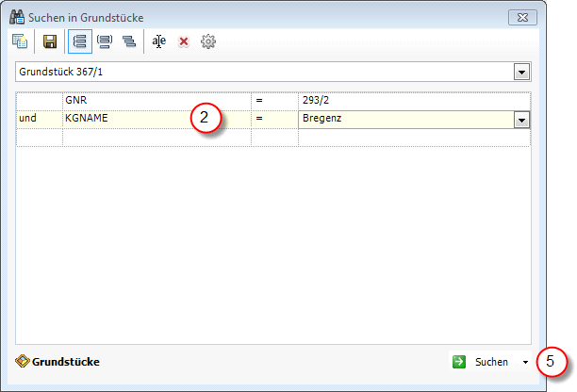This screenshot has width=577, height=392.
Task: Click the 293/2 value field
Action: tap(413, 100)
